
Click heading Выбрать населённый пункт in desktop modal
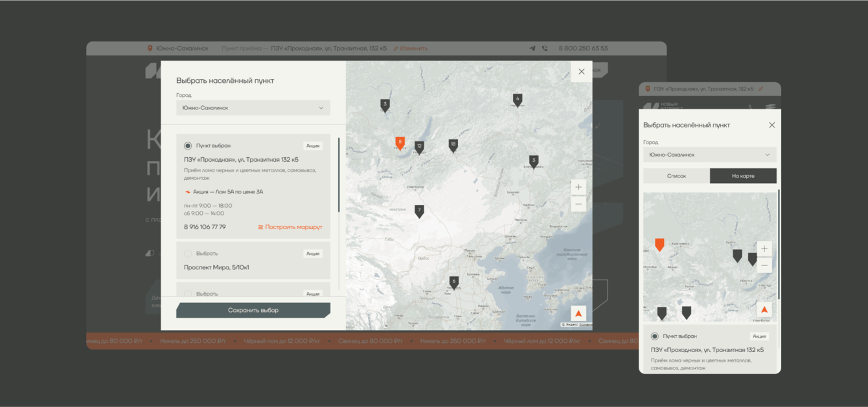[x=225, y=81]
